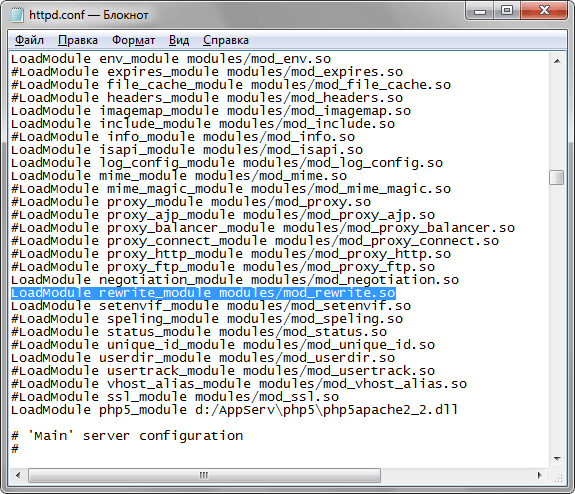Click the speling_module line

coord(207,319)
